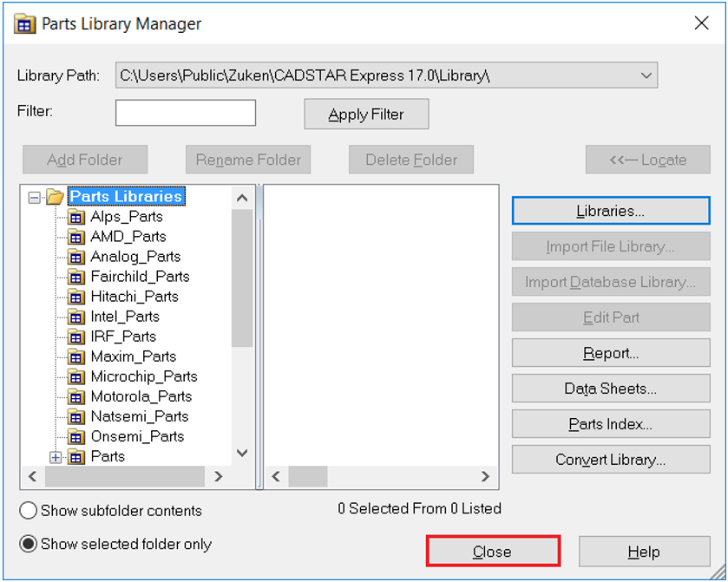The image size is (728, 582).
Task: Select Maxim_Parts in the library tree
Action: pos(134,356)
